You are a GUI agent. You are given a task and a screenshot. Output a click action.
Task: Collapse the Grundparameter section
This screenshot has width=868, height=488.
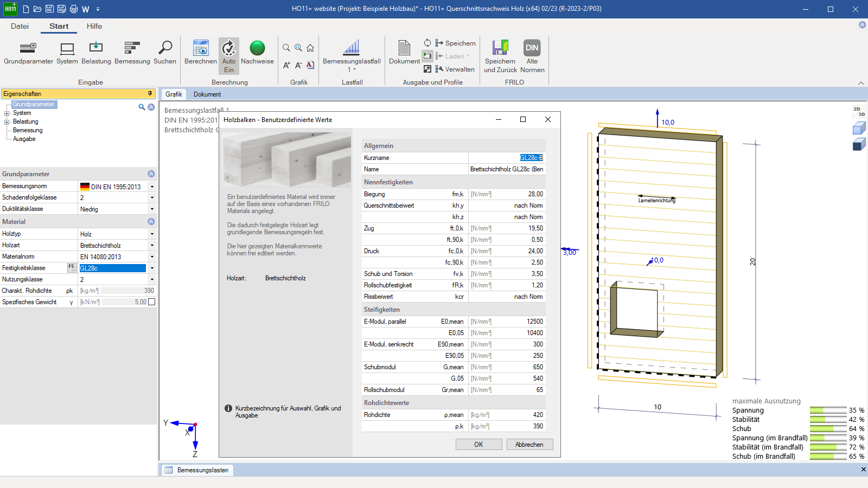151,174
